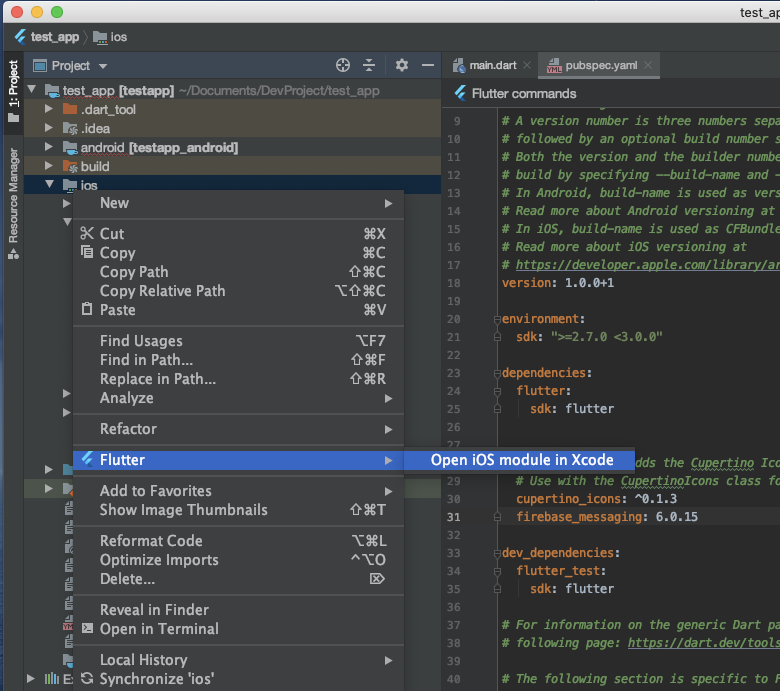Choose Delete... from context menu
Screen dimensions: 780x691
coord(238,579)
